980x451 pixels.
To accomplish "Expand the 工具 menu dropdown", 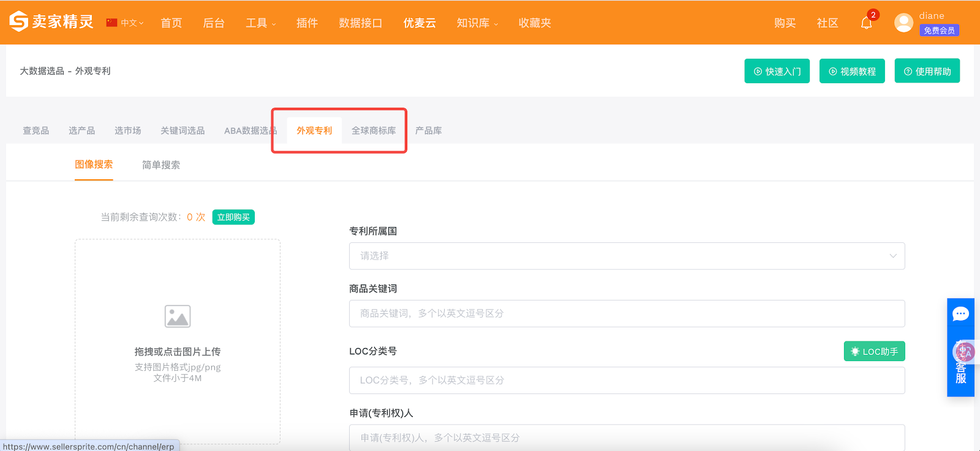I will coord(260,23).
